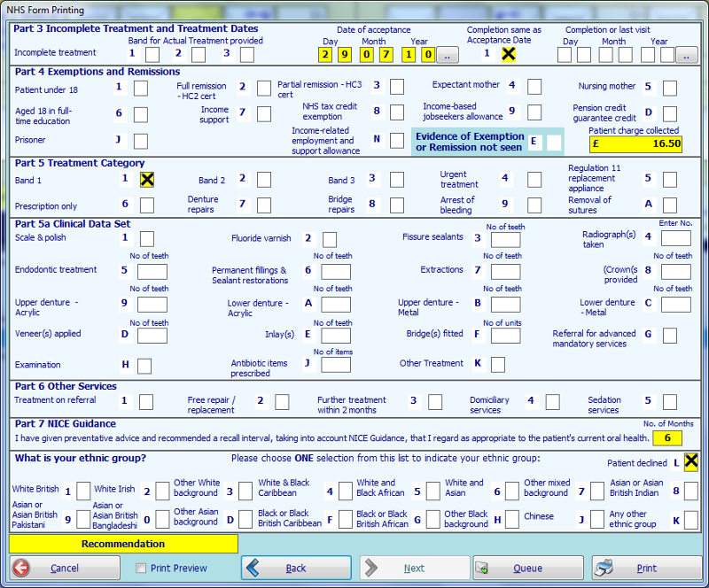
Task: Toggle Completion same as Acceptance Date box
Action: (x=508, y=54)
